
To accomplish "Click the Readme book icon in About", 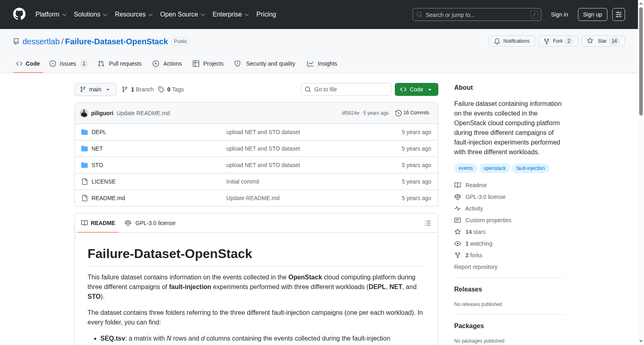I will (458, 185).
